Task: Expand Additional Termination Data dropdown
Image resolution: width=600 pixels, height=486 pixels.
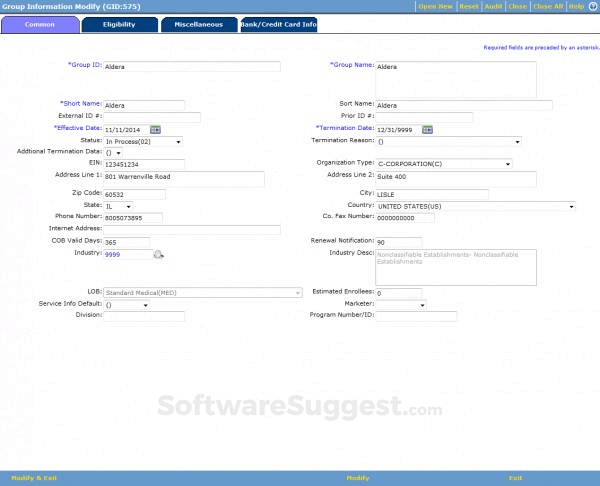Action: tap(113, 153)
